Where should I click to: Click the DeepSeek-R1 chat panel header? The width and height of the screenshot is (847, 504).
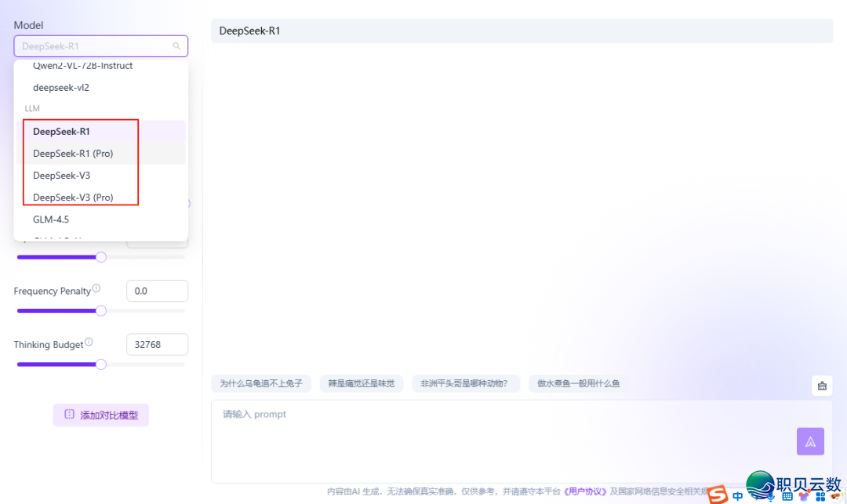522,31
